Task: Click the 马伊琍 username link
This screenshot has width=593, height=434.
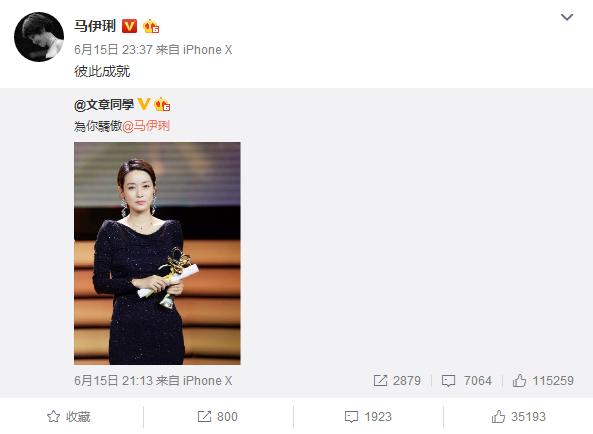Action: [x=95, y=26]
